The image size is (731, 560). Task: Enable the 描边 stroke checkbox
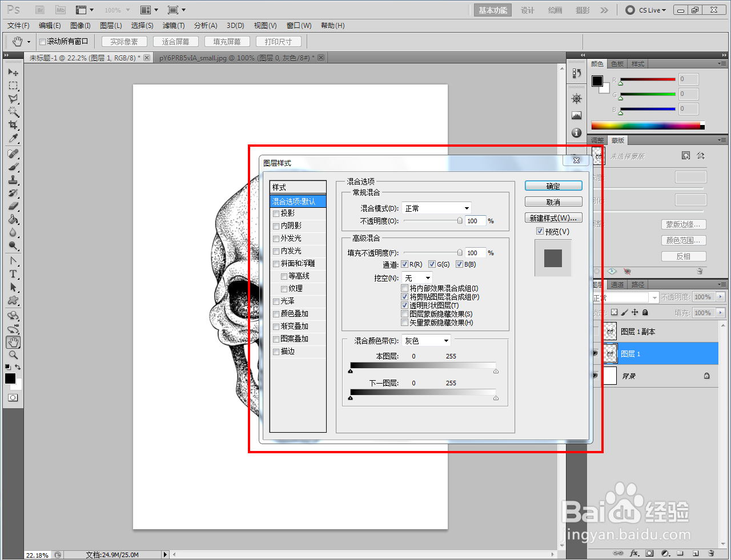(276, 352)
